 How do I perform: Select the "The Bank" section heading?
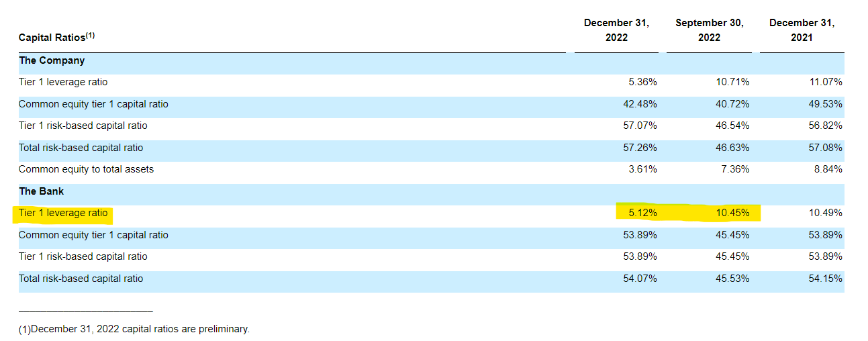pyautogui.click(x=42, y=191)
